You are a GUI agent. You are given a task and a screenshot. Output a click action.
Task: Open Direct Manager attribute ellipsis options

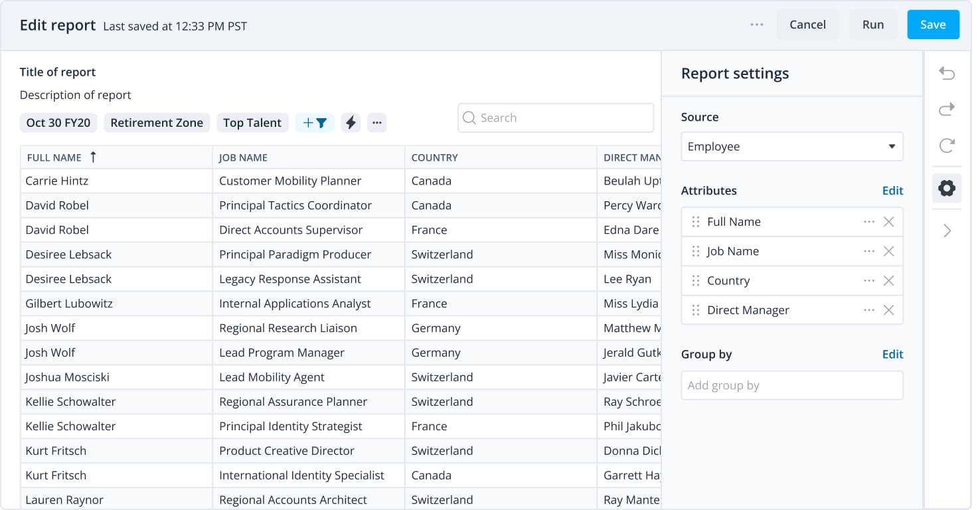pos(869,310)
